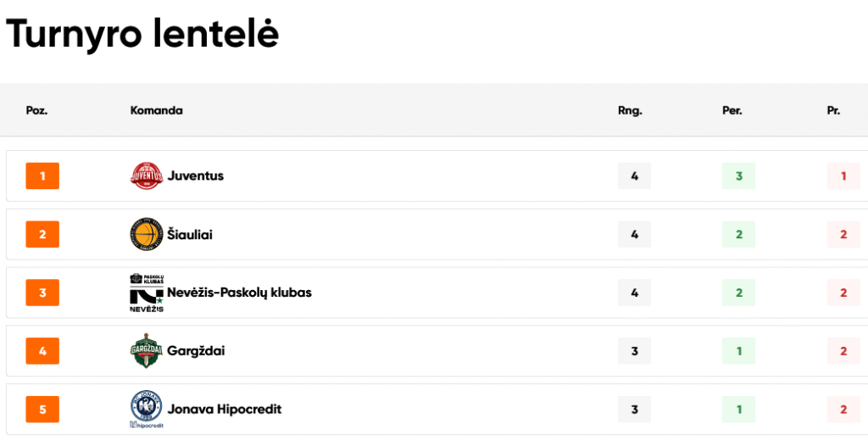
Task: Open the Nevėžis-Paskolų klubas team page
Action: coord(240,293)
